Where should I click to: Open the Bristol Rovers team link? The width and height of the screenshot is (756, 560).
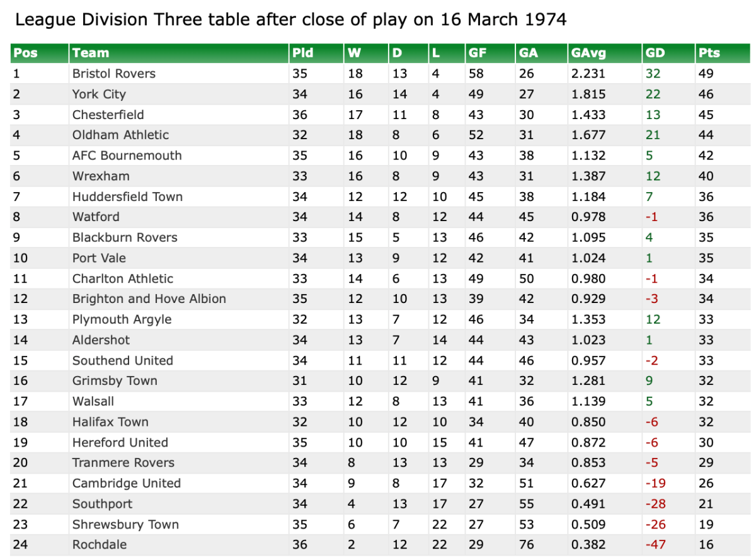tap(114, 74)
